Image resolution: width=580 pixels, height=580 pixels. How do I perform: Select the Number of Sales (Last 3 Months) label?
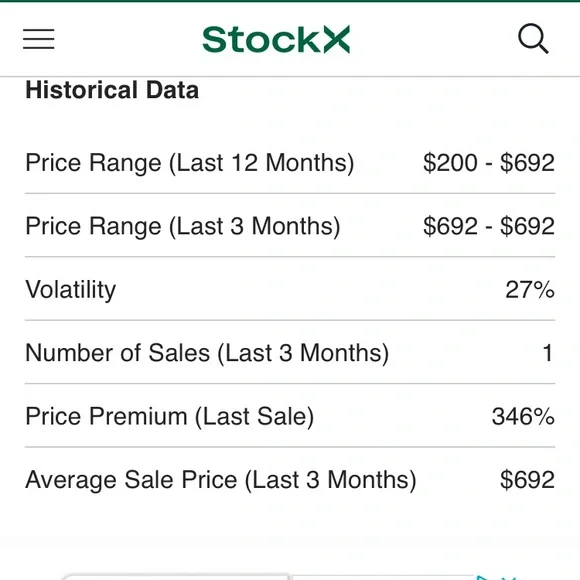pos(207,353)
